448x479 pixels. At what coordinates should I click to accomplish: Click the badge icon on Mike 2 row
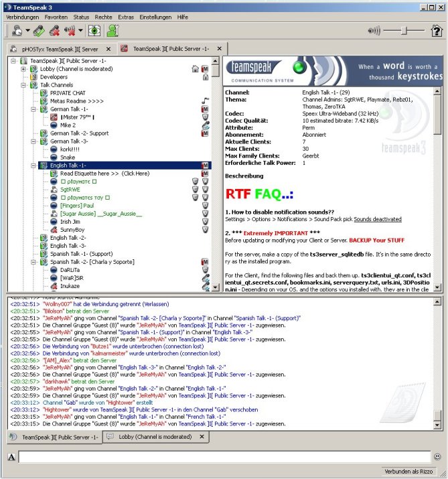coord(206,125)
